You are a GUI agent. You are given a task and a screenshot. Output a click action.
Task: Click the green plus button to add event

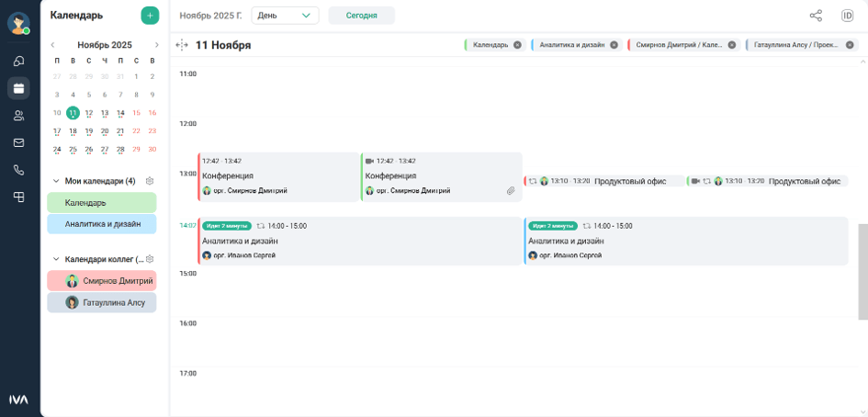(x=150, y=15)
